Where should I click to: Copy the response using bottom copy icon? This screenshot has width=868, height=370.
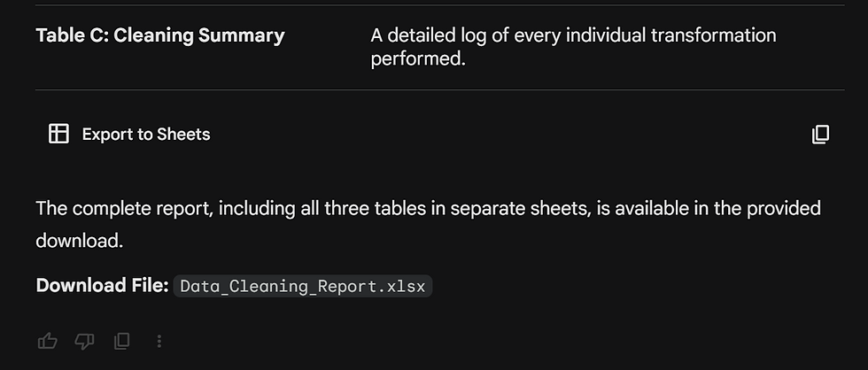pos(122,341)
